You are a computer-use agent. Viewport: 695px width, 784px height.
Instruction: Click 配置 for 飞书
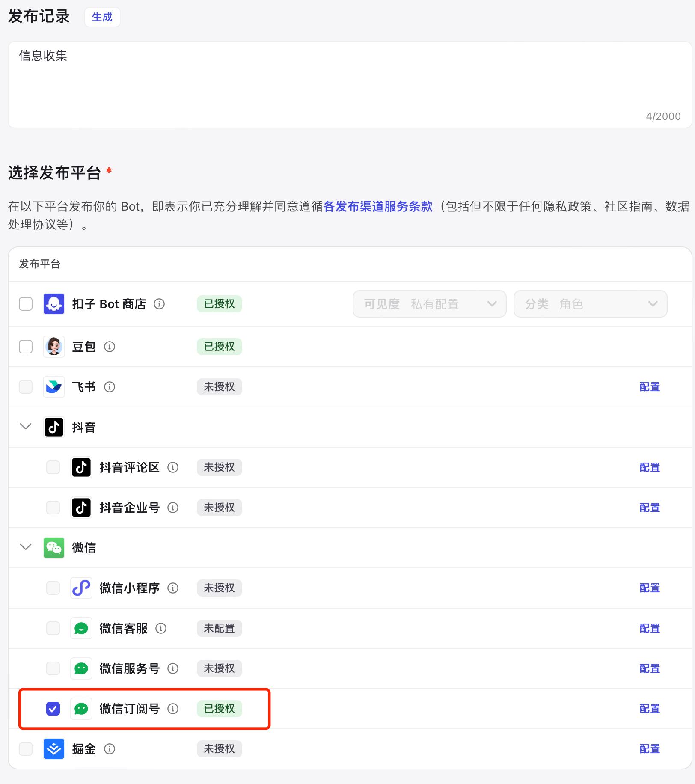[x=650, y=387]
